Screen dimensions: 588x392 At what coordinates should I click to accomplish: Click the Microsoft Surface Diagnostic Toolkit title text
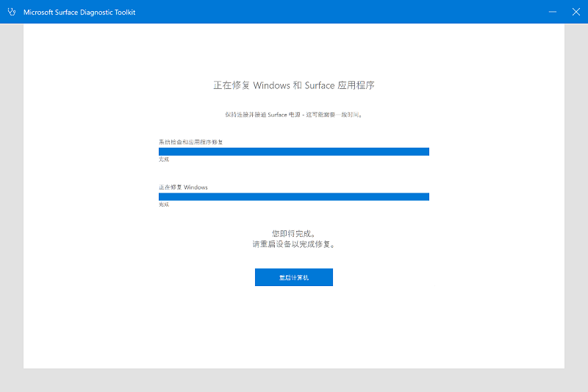79,12
